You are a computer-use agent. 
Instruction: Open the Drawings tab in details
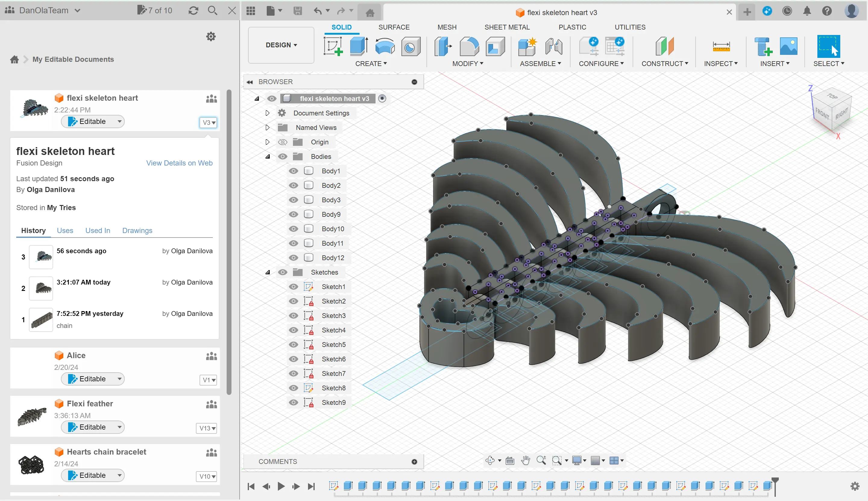137,231
